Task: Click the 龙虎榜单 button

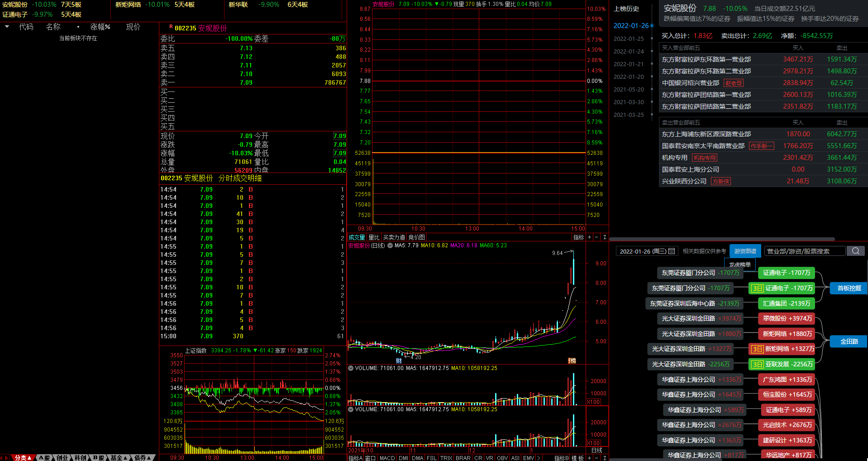Action: click(x=739, y=264)
